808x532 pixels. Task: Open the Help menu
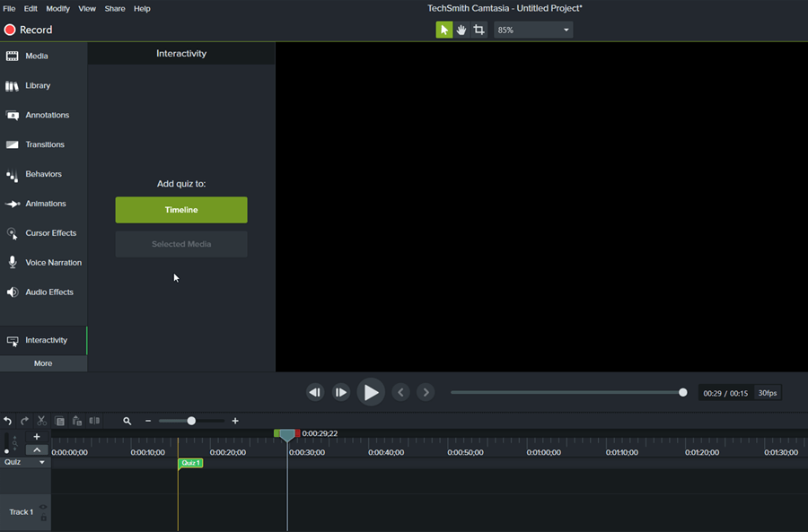click(x=142, y=8)
